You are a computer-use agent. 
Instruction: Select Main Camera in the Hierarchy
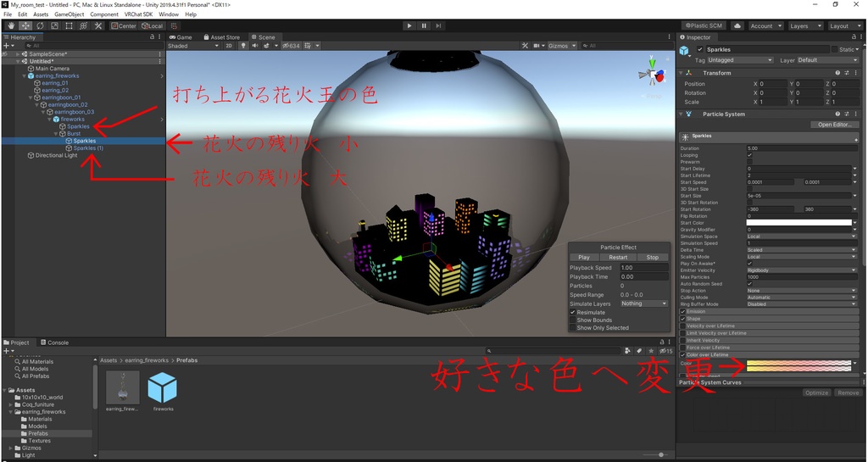click(x=53, y=69)
